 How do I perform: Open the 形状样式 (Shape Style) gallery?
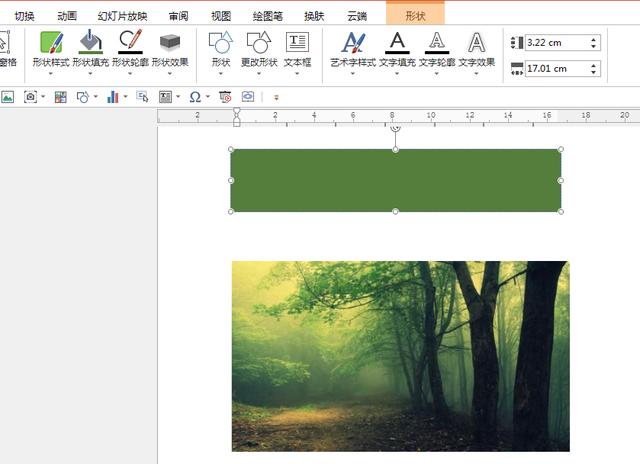[50, 43]
